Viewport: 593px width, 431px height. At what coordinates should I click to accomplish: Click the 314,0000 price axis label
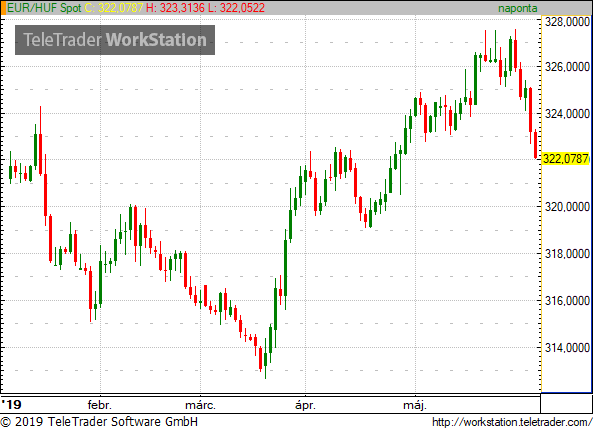point(567,347)
